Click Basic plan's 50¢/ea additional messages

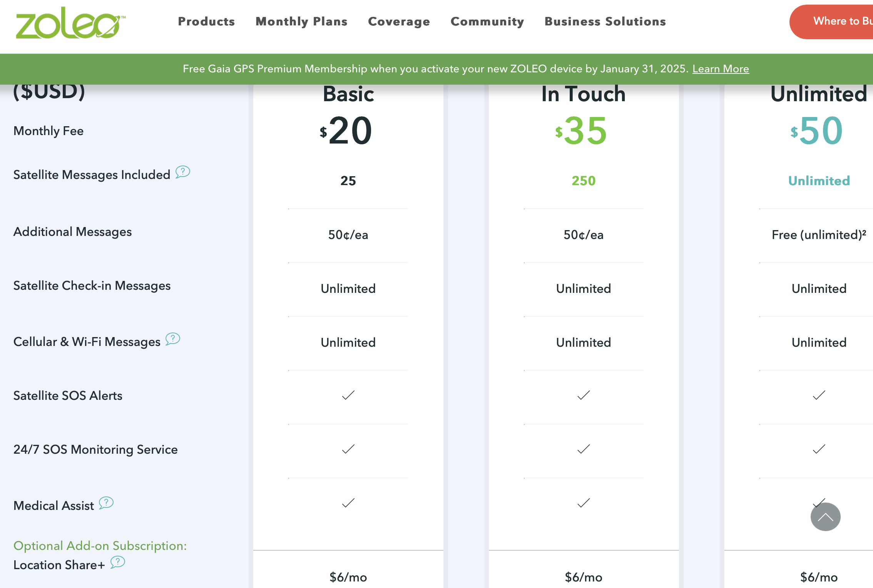coord(348,235)
